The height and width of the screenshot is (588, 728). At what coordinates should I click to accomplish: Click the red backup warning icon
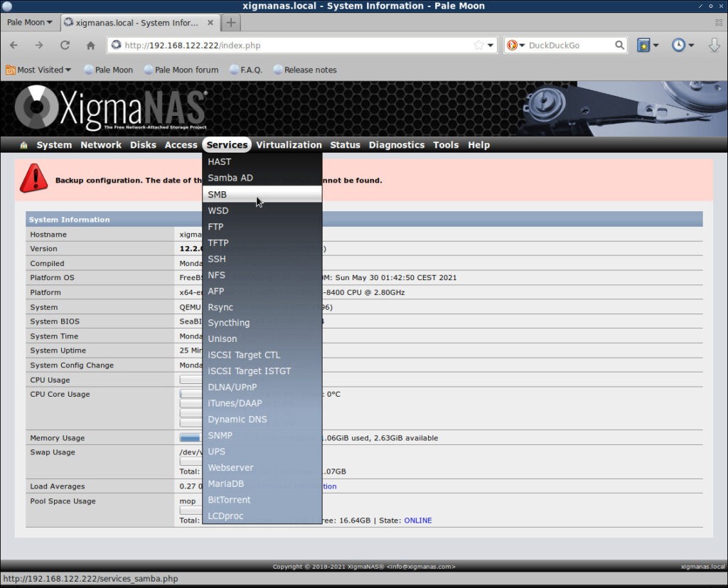(x=33, y=178)
